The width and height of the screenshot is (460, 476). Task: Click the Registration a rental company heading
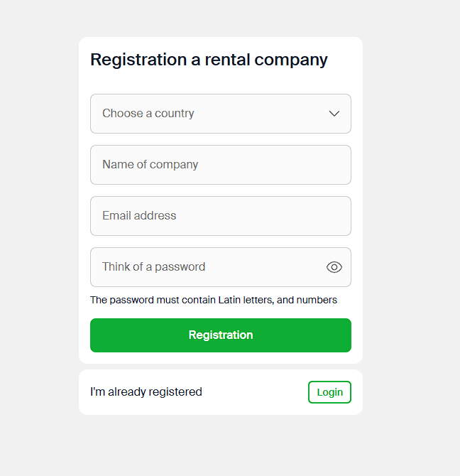209,60
